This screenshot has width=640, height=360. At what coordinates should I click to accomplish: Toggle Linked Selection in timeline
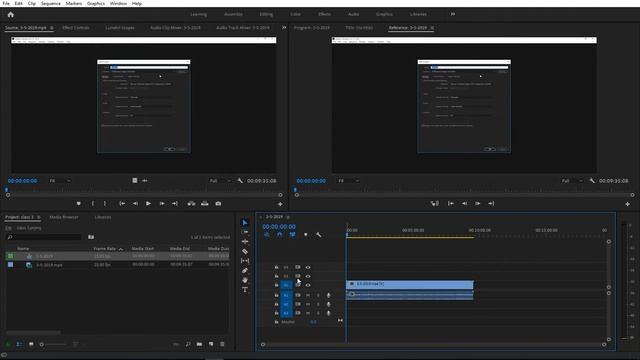click(x=292, y=235)
